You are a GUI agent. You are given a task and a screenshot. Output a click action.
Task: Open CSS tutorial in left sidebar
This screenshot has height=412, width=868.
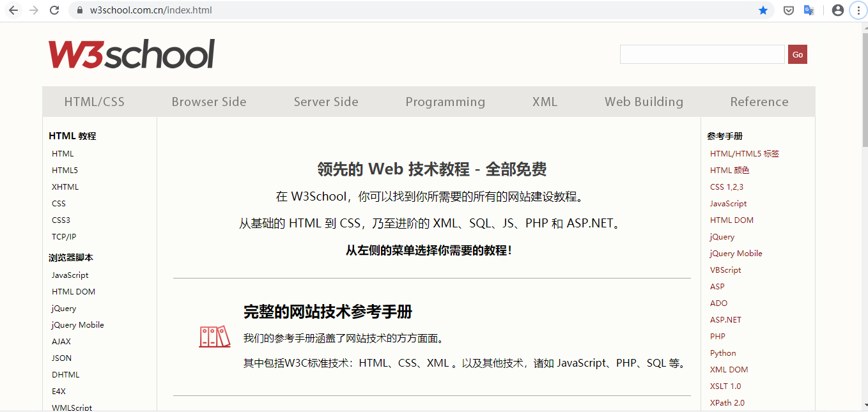point(59,203)
